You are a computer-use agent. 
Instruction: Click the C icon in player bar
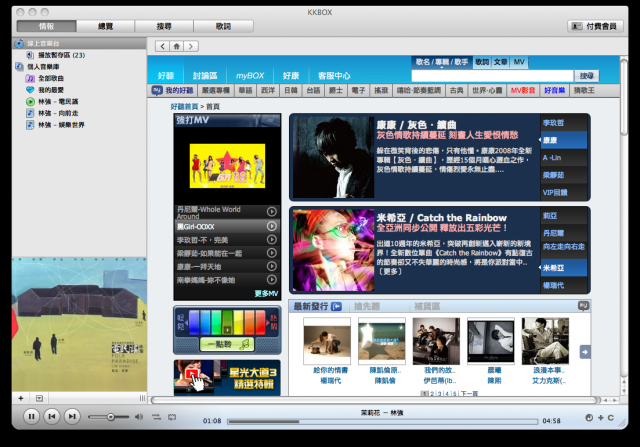(611, 417)
